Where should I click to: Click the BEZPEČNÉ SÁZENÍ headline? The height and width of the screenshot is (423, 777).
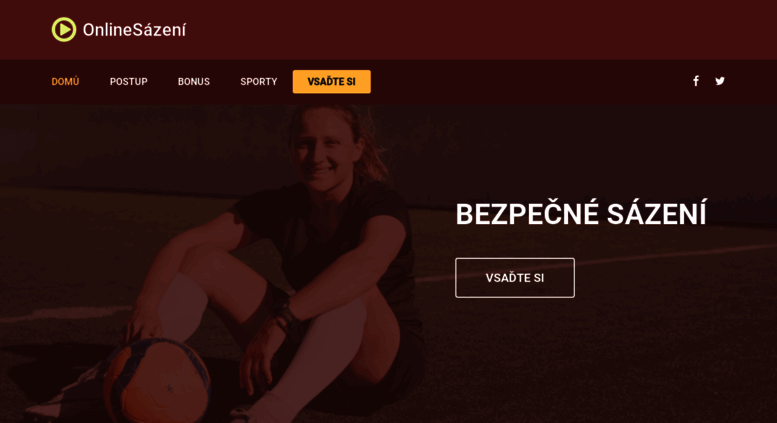(581, 214)
